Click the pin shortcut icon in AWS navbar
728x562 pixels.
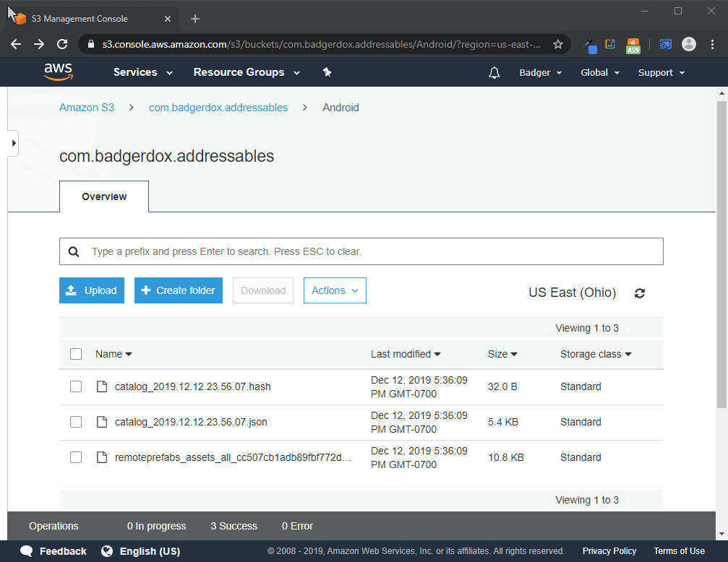[x=327, y=72]
